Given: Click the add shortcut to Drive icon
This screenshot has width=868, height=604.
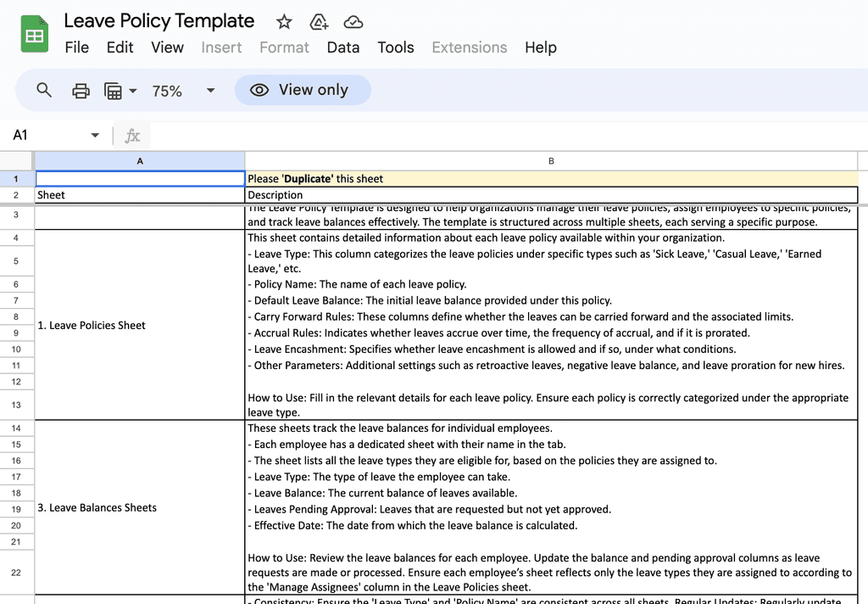Looking at the screenshot, I should tap(319, 23).
